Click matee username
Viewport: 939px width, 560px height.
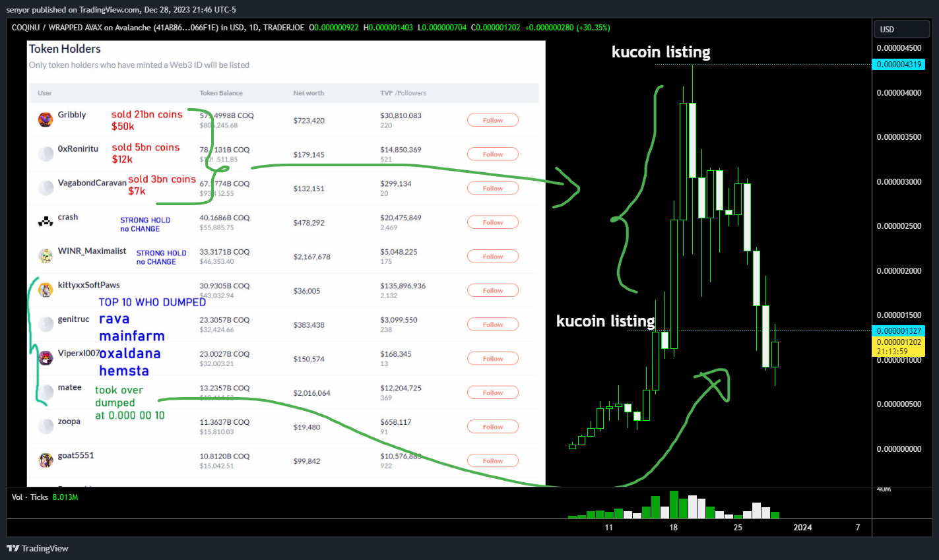[x=70, y=387]
